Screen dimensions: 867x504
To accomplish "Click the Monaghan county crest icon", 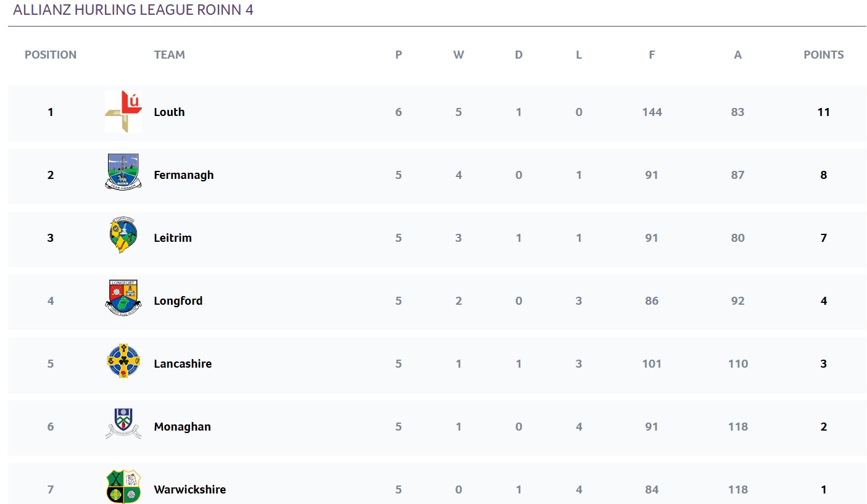I will (x=123, y=424).
